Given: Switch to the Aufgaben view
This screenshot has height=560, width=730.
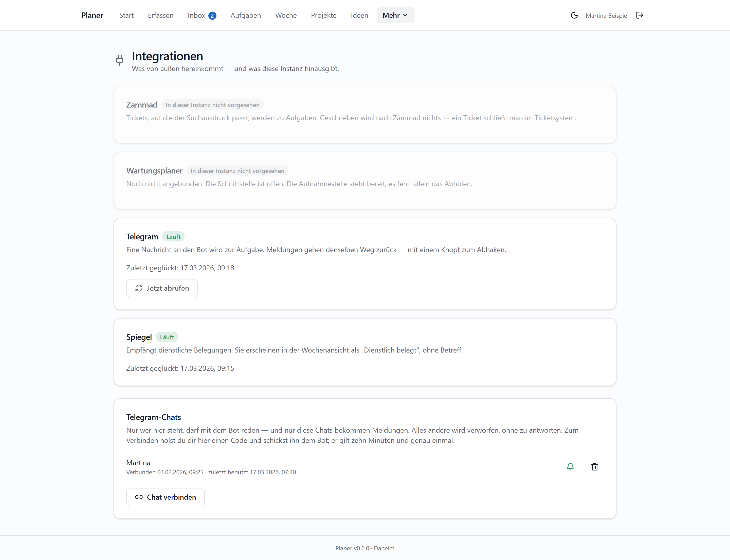Looking at the screenshot, I should point(246,15).
